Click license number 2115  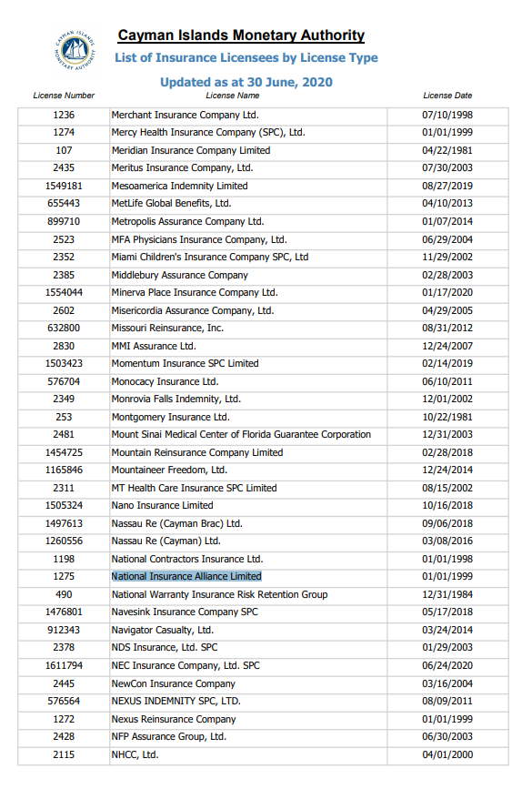(64, 754)
